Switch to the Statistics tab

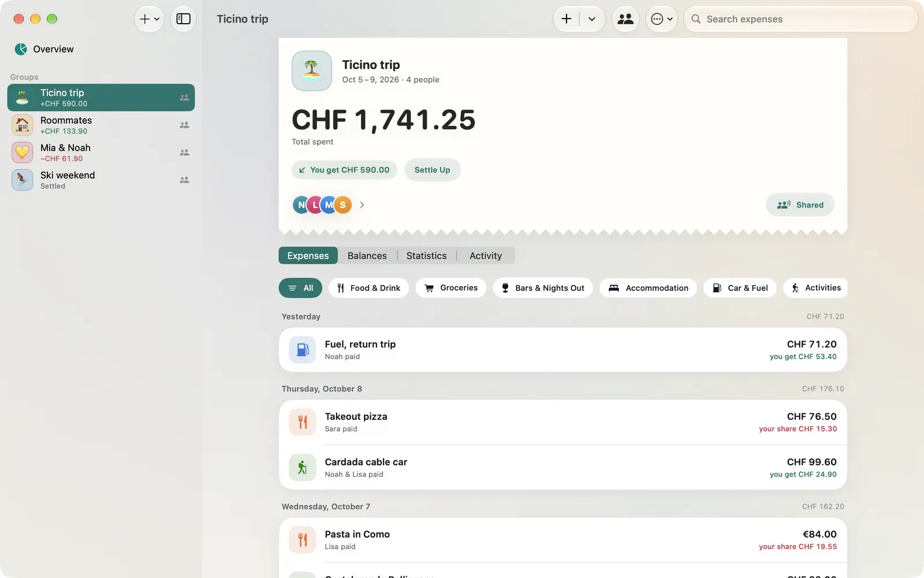point(427,255)
